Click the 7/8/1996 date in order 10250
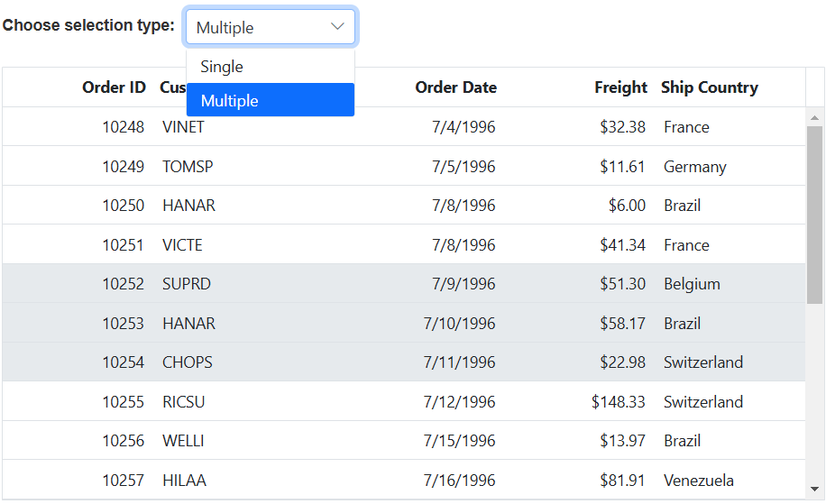 (x=463, y=206)
